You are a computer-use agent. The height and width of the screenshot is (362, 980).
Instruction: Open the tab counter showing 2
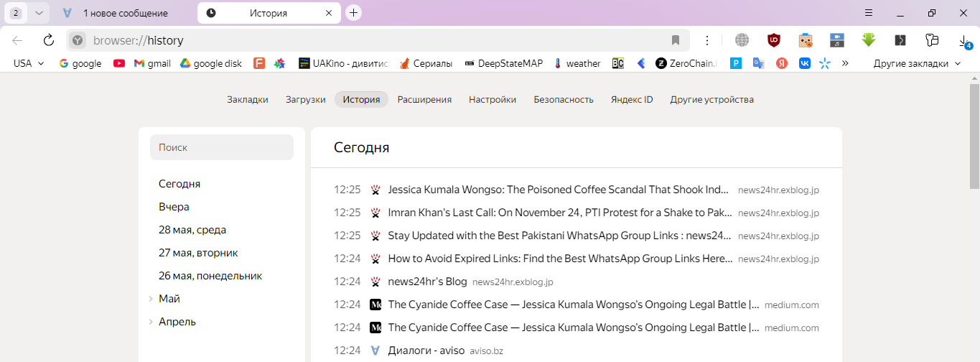16,13
